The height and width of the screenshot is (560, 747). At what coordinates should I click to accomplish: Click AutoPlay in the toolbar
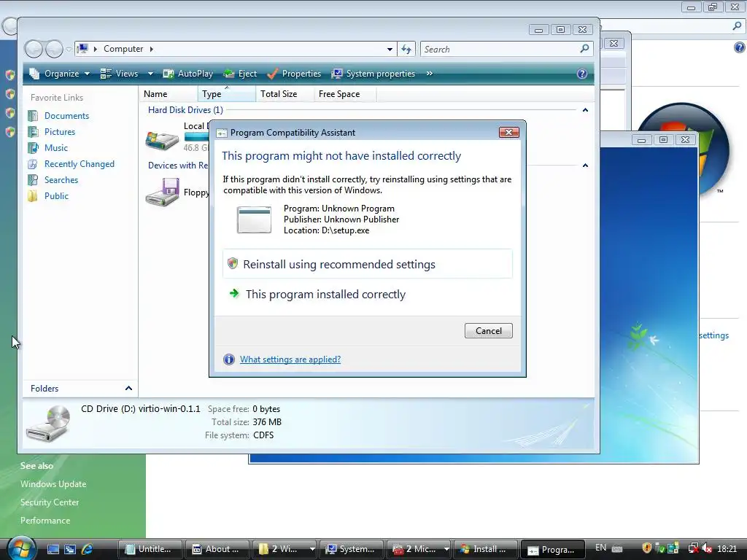[x=187, y=74]
